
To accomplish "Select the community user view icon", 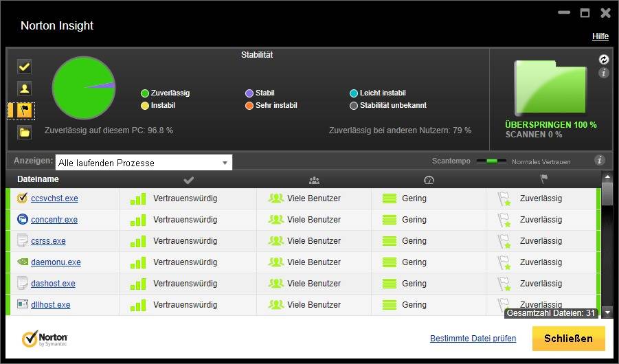I will pos(24,89).
